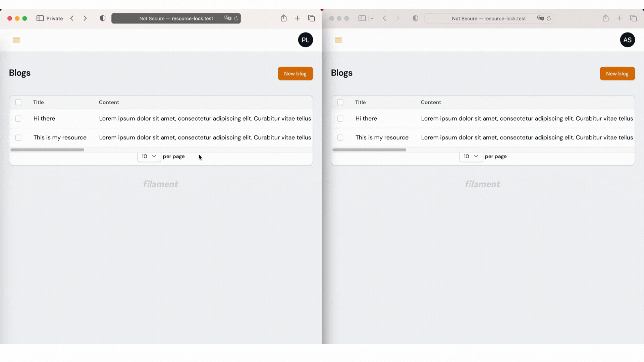Click the AS user avatar
Image resolution: width=644 pixels, height=362 pixels.
[x=627, y=40]
